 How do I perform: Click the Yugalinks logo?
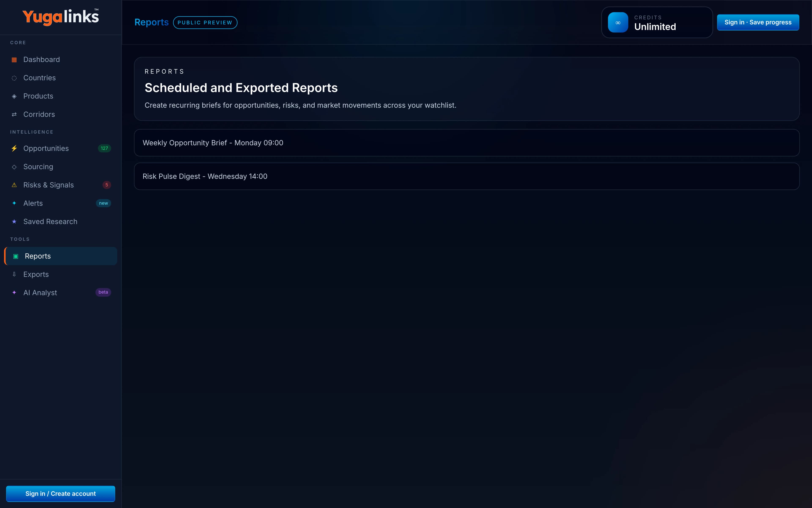coord(61,17)
